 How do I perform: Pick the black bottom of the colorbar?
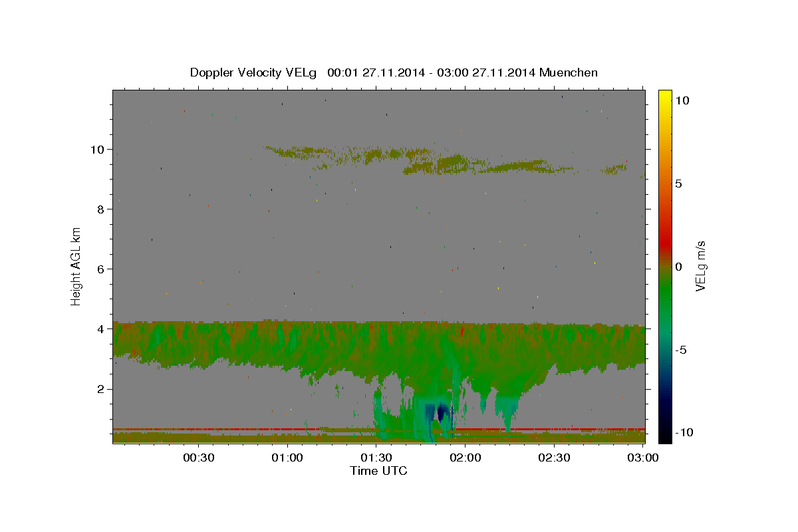pyautogui.click(x=664, y=436)
